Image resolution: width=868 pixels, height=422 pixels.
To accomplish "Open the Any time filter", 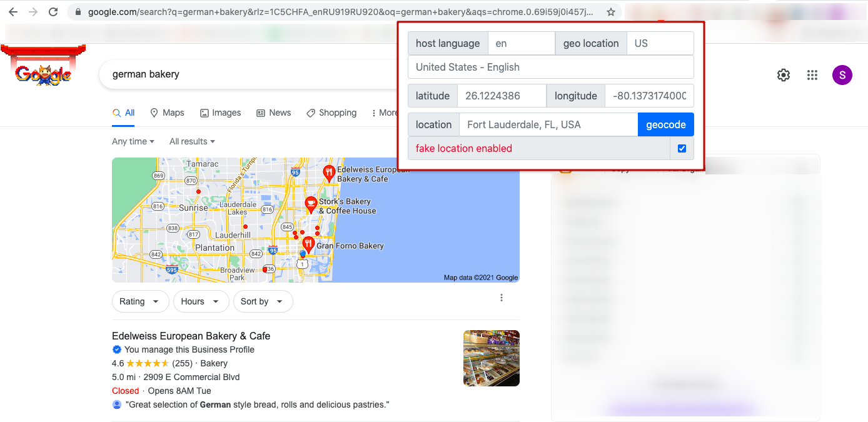I will [x=133, y=142].
